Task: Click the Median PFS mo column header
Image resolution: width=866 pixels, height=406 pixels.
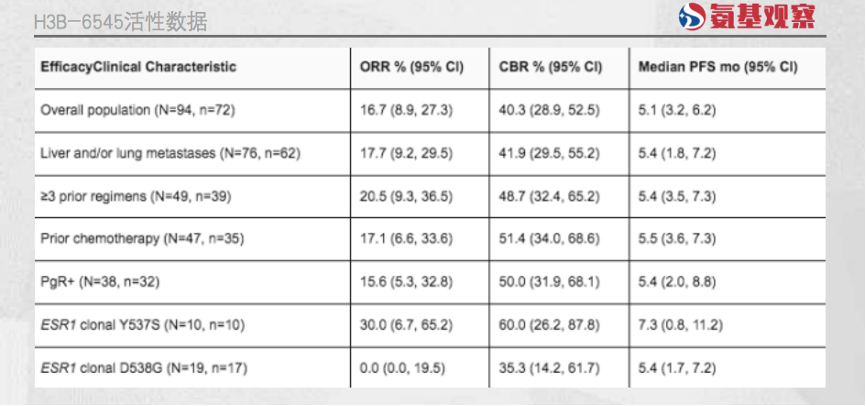Action: click(x=717, y=67)
